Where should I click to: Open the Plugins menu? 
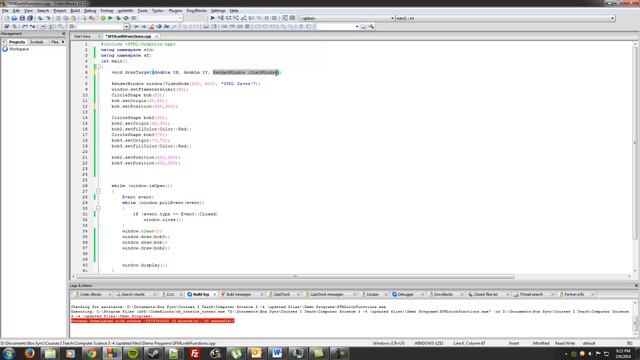click(x=175, y=11)
